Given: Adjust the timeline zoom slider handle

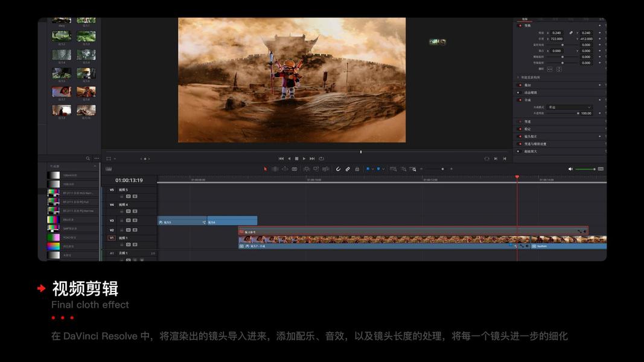Looking at the screenshot, I should click(x=442, y=169).
